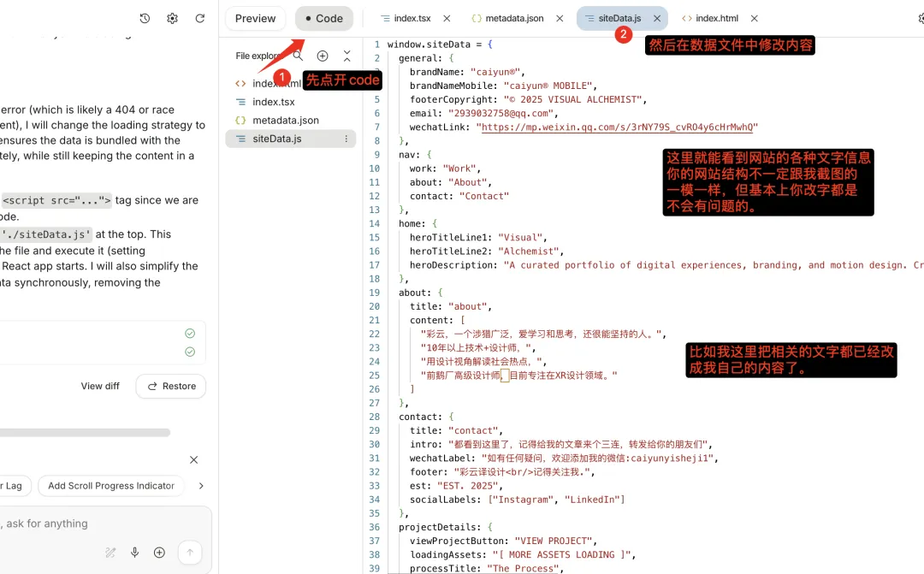Search files in the File explorer
Screen dimensions: 924x574
pos(298,56)
